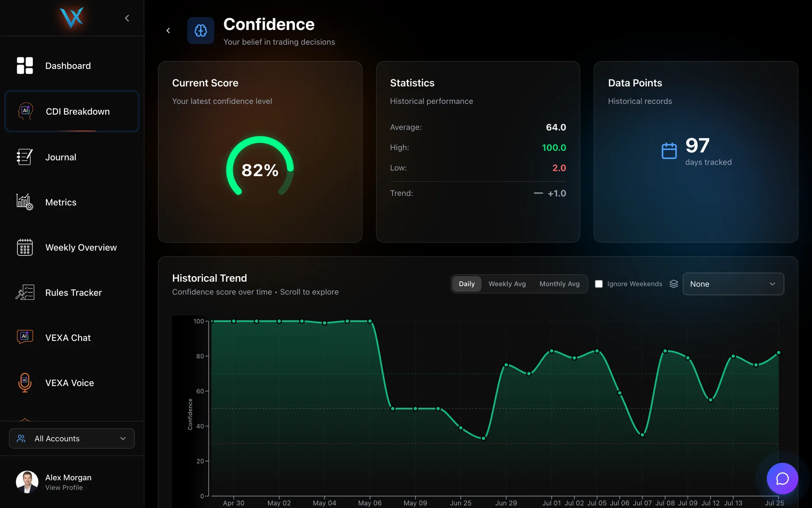Click the Metrics chart icon
This screenshot has width=812, height=508.
(25, 202)
